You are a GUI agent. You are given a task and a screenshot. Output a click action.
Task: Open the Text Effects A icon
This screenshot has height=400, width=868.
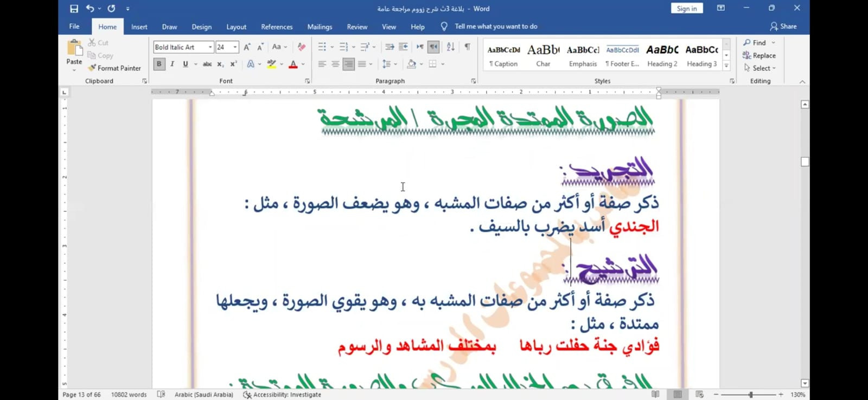coord(251,64)
